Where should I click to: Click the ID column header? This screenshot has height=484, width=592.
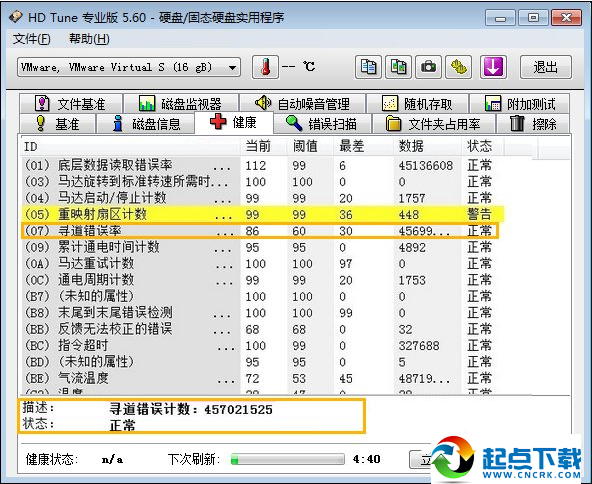click(130, 146)
